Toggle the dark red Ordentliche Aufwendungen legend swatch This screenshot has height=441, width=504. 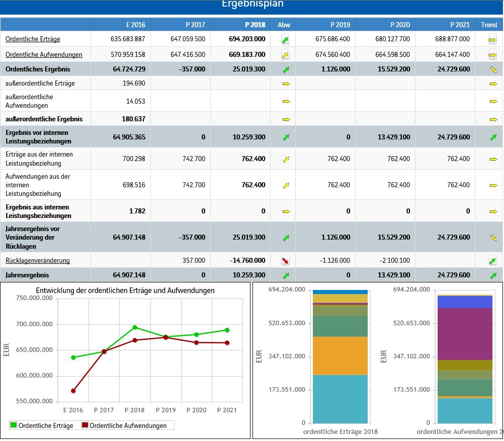(x=85, y=425)
